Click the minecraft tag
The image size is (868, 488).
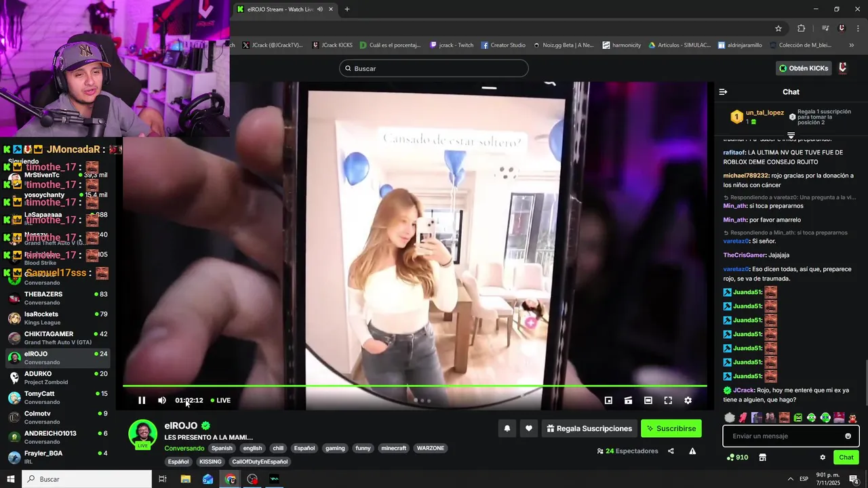(x=393, y=448)
